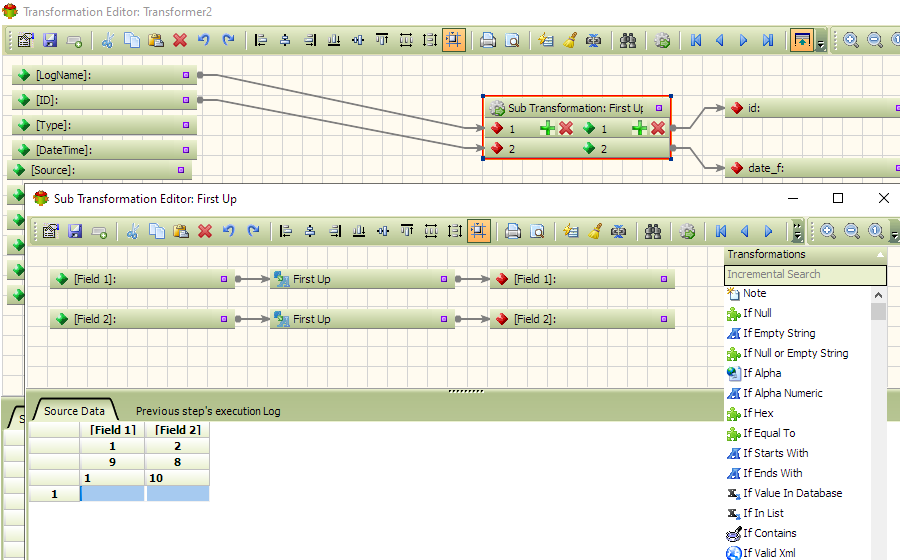Zoom out on the Transformer2 canvas
Screen dimensions: 900x560
tap(874, 40)
